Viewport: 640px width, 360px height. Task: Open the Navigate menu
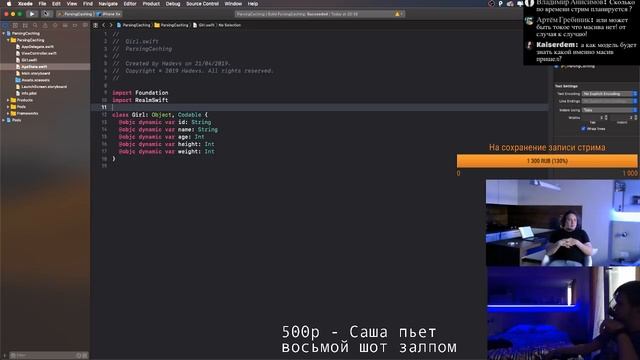pos(108,4)
